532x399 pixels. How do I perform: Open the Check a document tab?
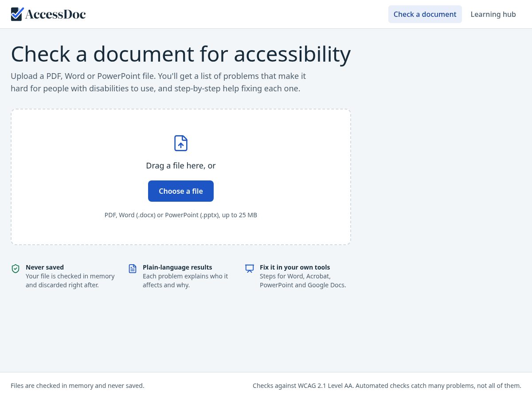point(425,14)
